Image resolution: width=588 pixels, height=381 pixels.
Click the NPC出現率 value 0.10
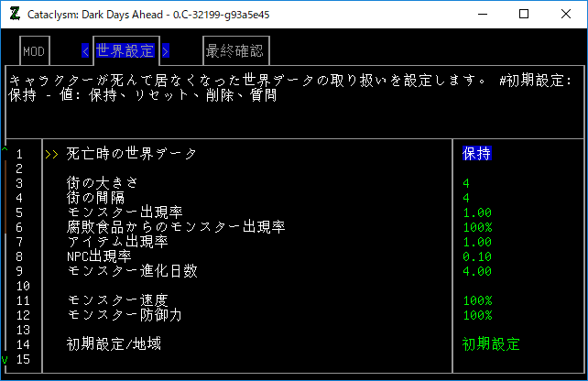point(477,256)
